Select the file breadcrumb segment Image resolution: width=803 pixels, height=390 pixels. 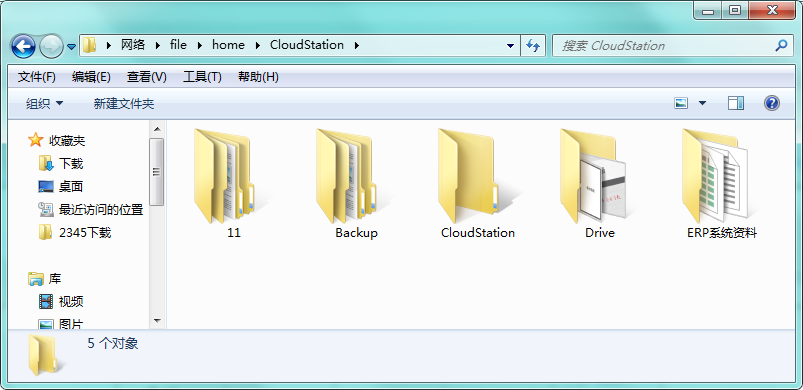click(x=178, y=45)
